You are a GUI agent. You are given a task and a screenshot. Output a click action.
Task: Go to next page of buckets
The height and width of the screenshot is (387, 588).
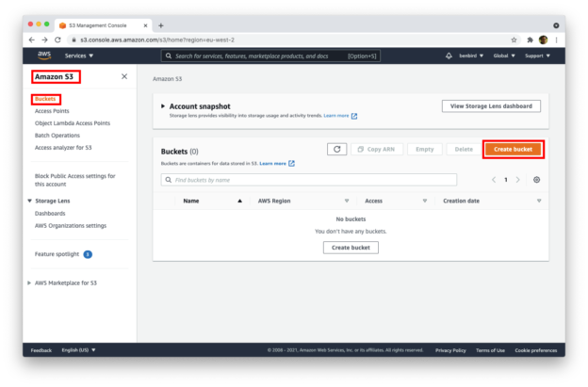518,180
